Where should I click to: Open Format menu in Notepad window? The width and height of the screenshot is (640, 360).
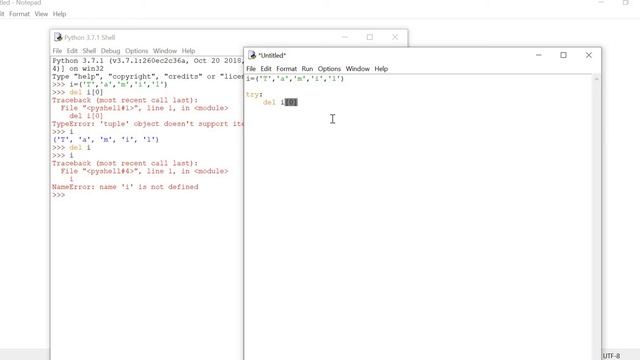coord(20,14)
